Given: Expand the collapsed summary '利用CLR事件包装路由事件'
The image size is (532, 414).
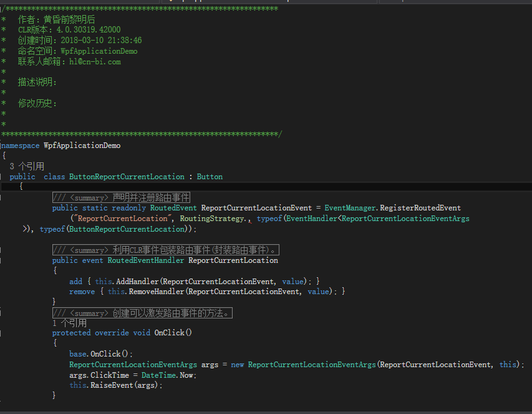Looking at the screenshot, I should point(165,250).
